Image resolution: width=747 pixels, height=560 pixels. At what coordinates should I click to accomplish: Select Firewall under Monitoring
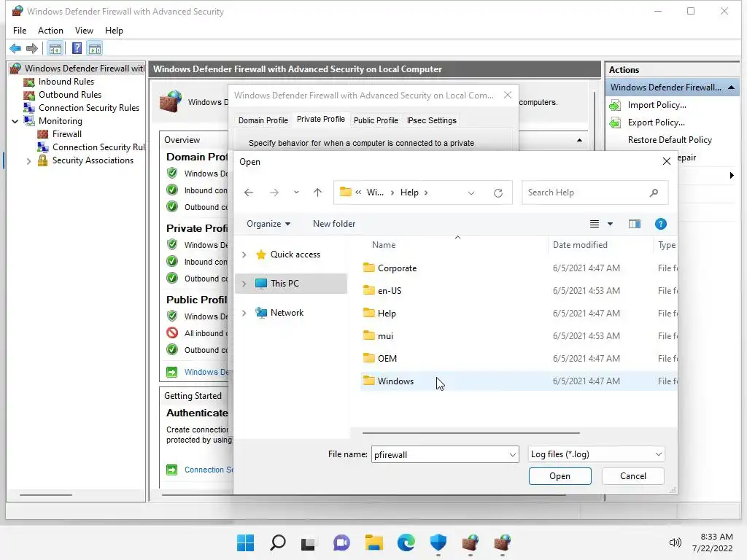66,134
